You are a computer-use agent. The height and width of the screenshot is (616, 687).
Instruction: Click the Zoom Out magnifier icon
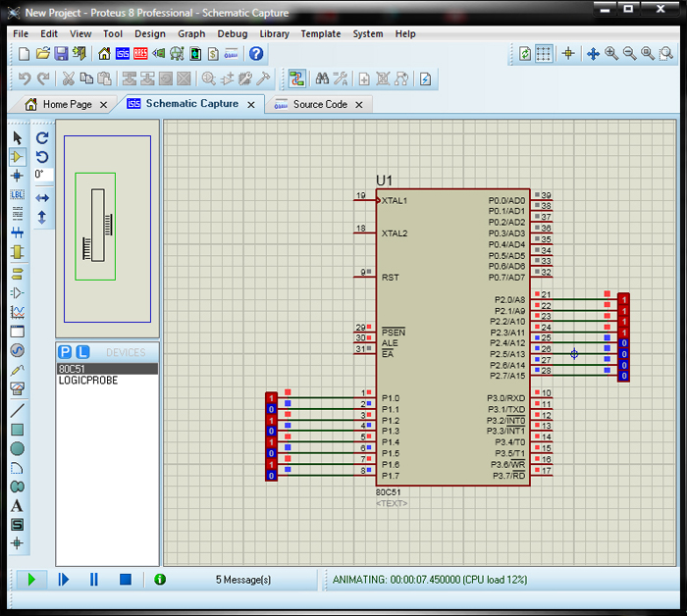click(630, 54)
